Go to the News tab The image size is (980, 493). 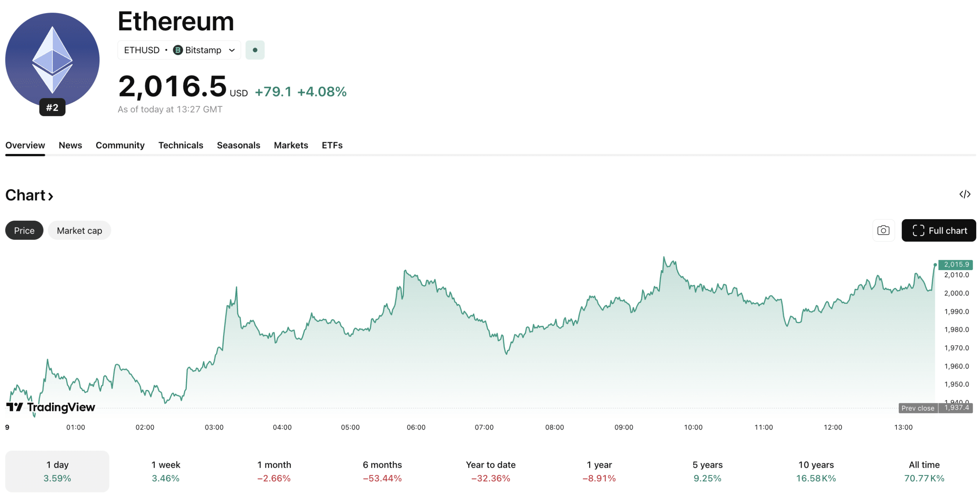70,145
